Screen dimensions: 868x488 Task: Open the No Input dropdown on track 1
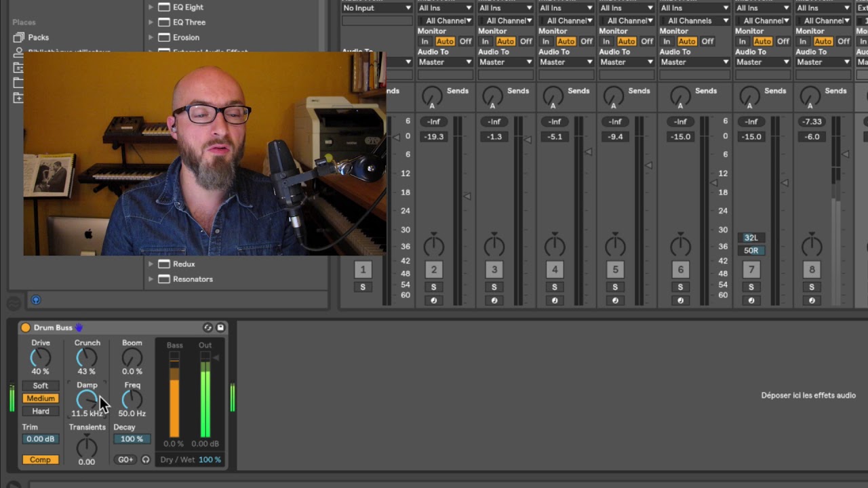click(377, 7)
